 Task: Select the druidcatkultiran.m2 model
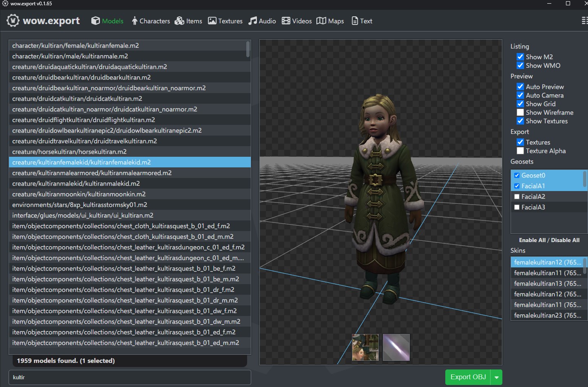[x=130, y=98]
